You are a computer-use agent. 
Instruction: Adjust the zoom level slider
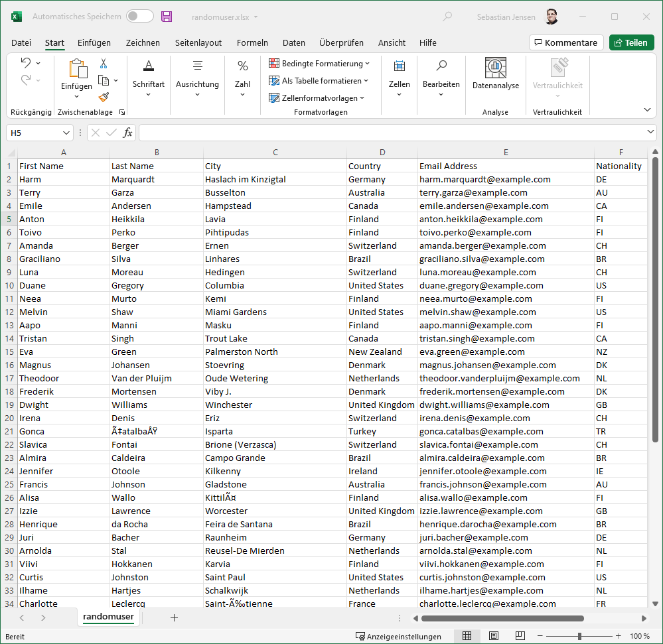coord(579,636)
